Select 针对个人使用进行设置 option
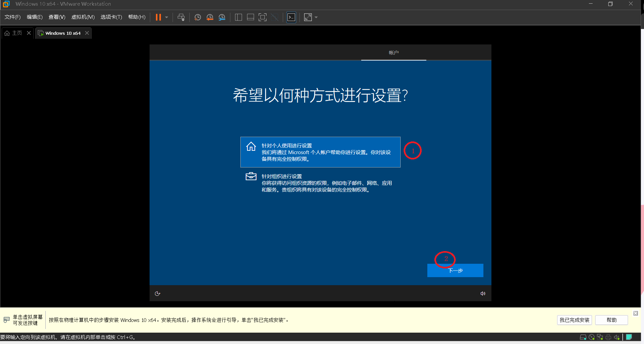Screen dimensions: 644x344 pyautogui.click(x=320, y=152)
